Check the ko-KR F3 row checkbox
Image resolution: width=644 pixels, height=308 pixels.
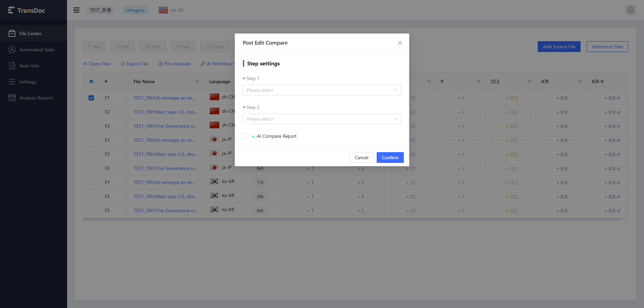pos(91,210)
